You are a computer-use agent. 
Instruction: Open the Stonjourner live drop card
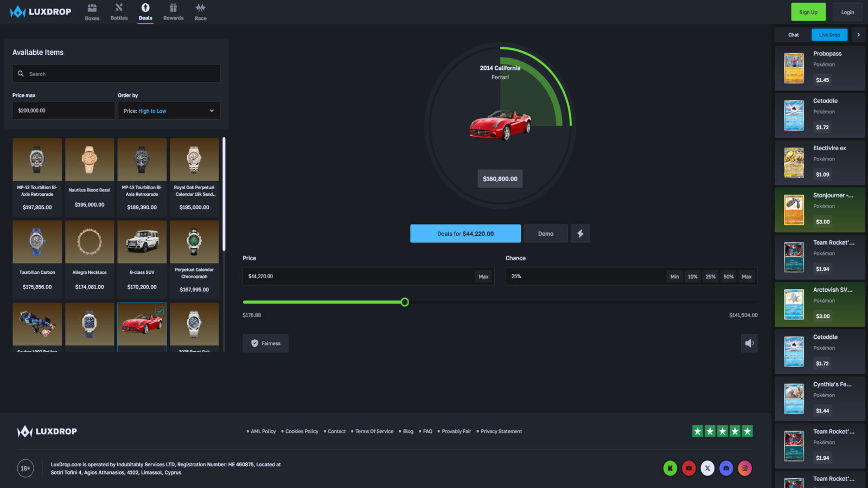click(x=820, y=209)
